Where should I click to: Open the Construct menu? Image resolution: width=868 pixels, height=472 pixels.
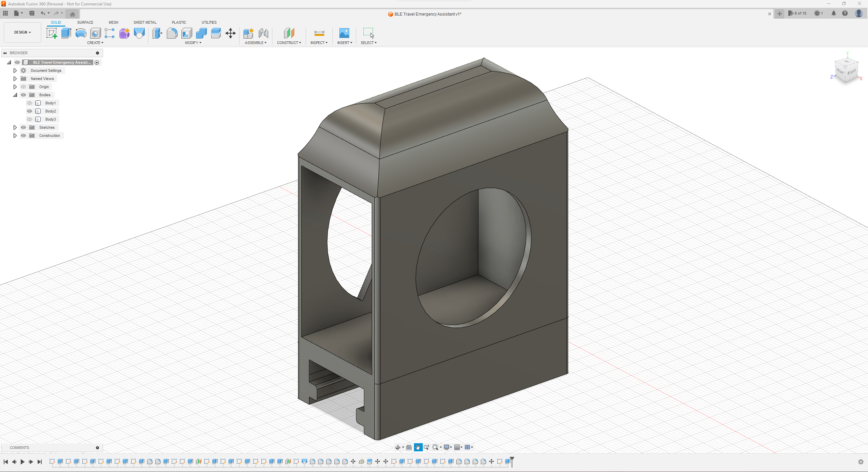tap(290, 42)
